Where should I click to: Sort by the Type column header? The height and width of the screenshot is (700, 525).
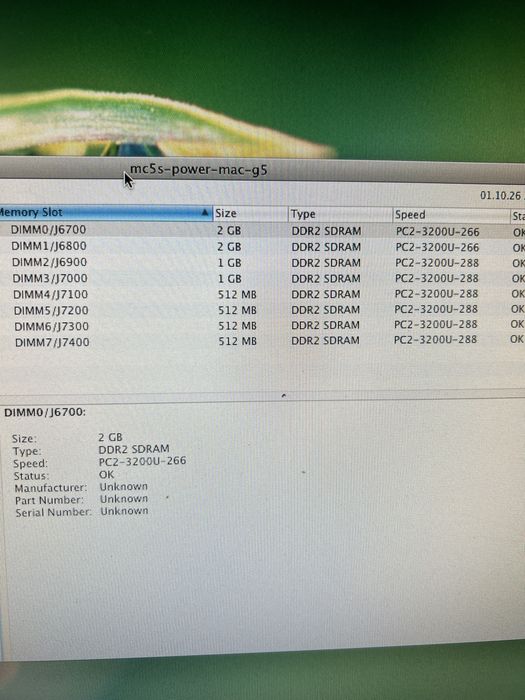pos(340,215)
